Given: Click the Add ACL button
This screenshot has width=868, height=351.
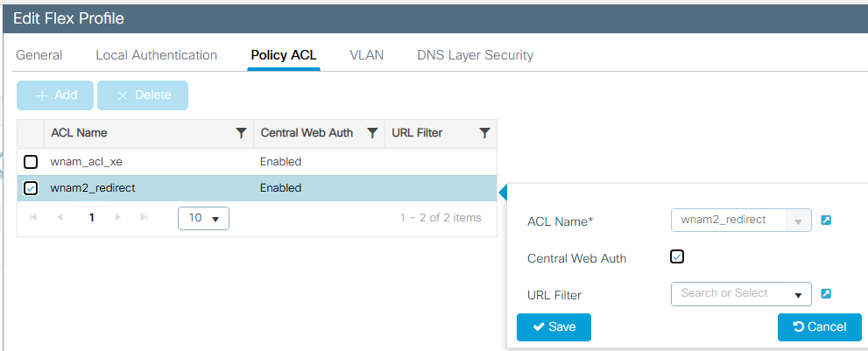Looking at the screenshot, I should [56, 95].
